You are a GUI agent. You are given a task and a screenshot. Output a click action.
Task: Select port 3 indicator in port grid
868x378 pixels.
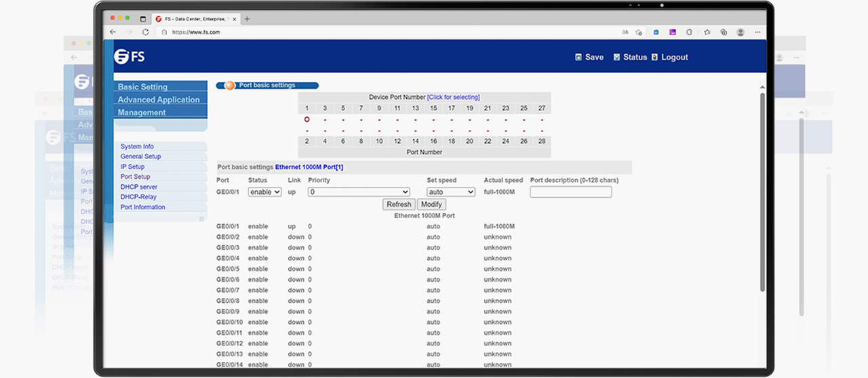(x=325, y=120)
